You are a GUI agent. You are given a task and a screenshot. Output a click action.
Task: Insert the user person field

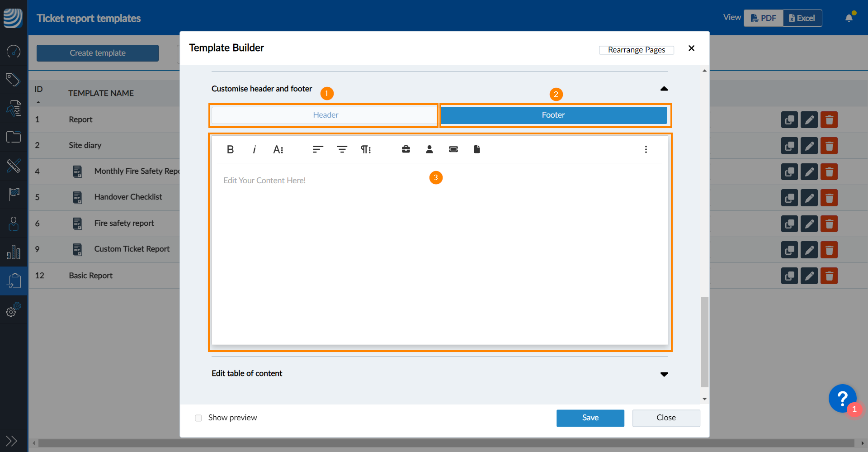coord(429,149)
